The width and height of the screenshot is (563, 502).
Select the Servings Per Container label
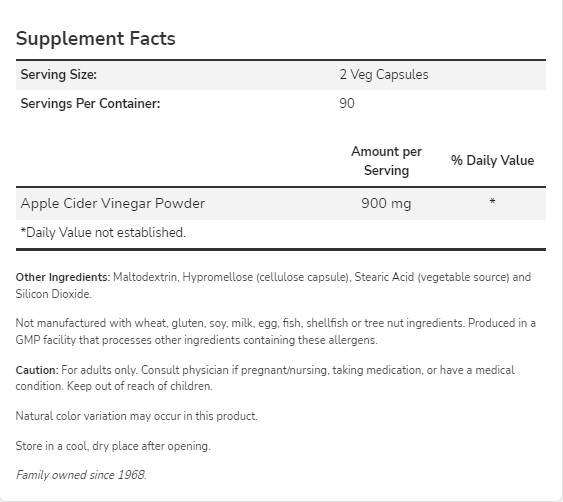tap(90, 103)
